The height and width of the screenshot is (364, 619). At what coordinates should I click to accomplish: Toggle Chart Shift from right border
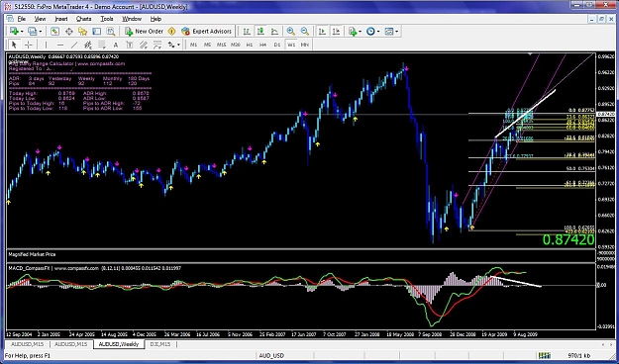point(337,31)
